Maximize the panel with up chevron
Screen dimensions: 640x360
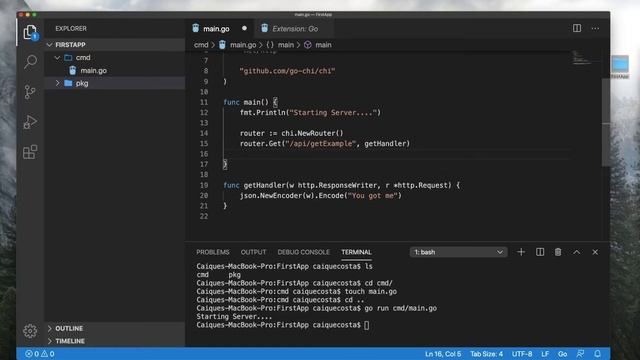coord(576,252)
